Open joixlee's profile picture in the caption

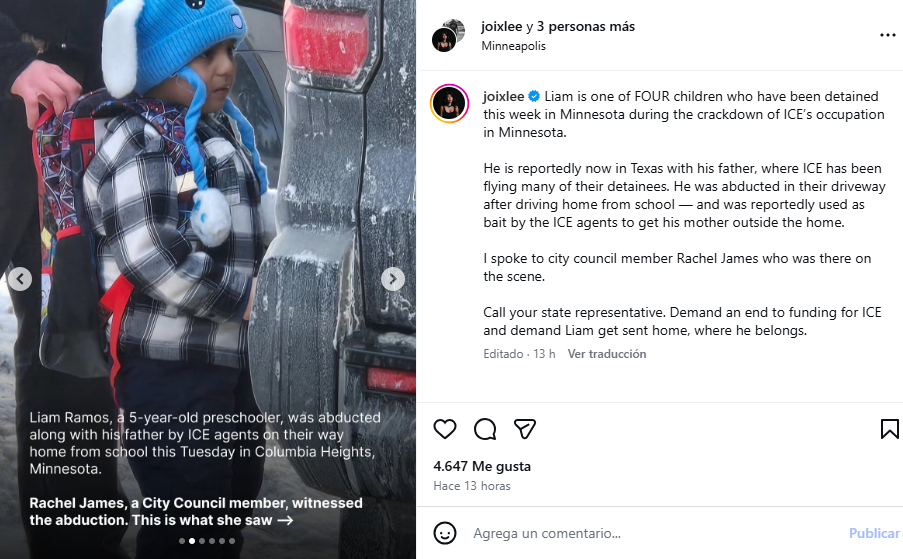click(x=449, y=104)
